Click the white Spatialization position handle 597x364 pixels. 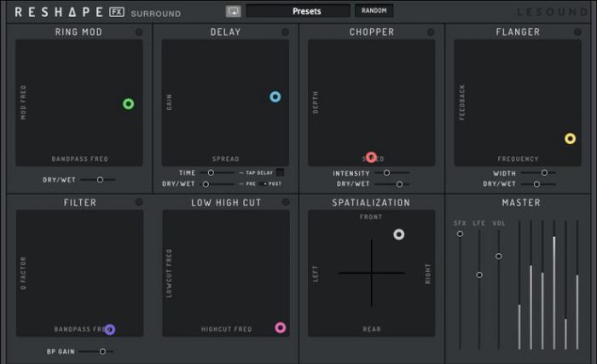(x=398, y=234)
